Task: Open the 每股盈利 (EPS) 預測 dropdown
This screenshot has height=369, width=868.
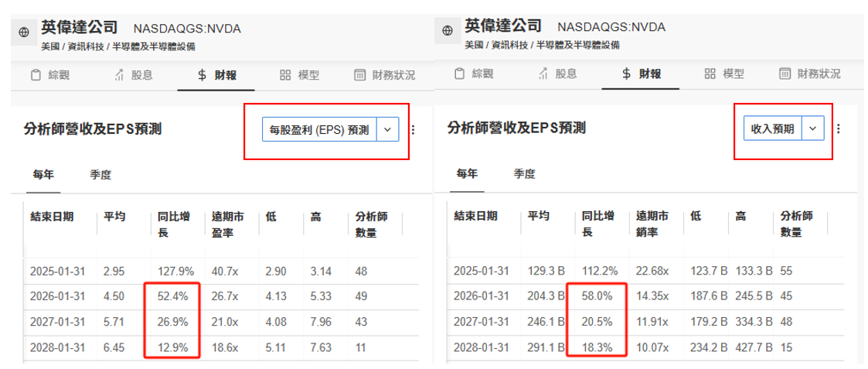Action: tap(319, 130)
